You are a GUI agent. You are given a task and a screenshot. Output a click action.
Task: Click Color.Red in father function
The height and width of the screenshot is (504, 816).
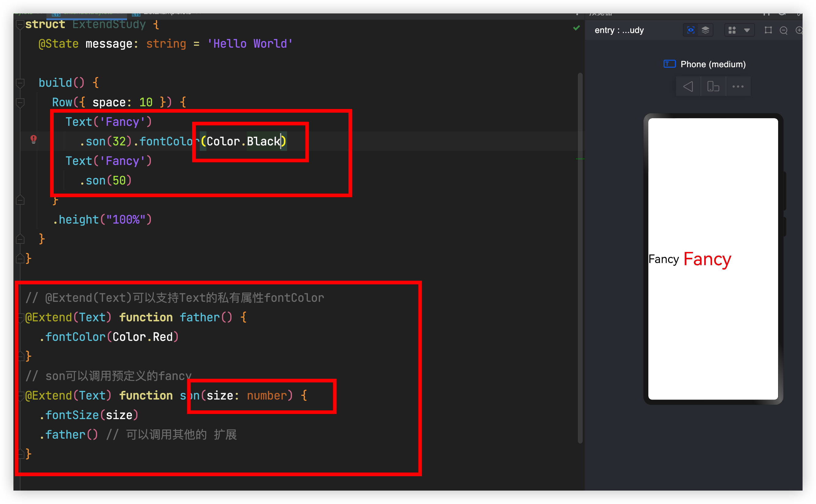click(143, 337)
